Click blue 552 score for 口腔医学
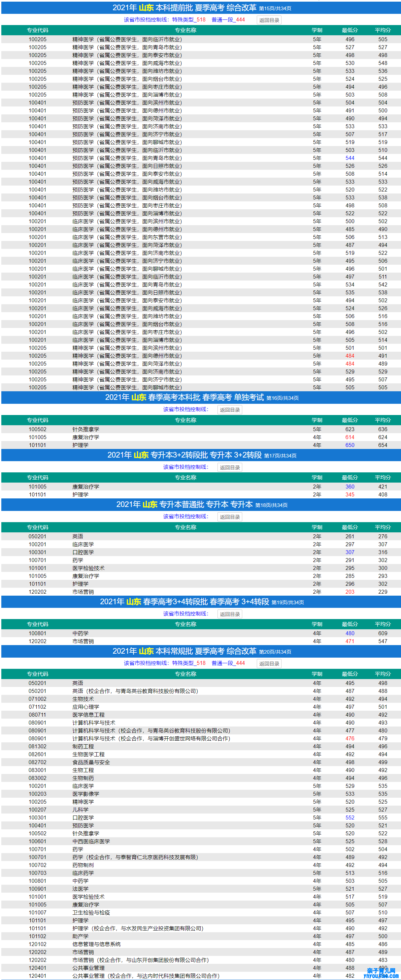Viewport: 401px width, 980px height. coord(350,817)
